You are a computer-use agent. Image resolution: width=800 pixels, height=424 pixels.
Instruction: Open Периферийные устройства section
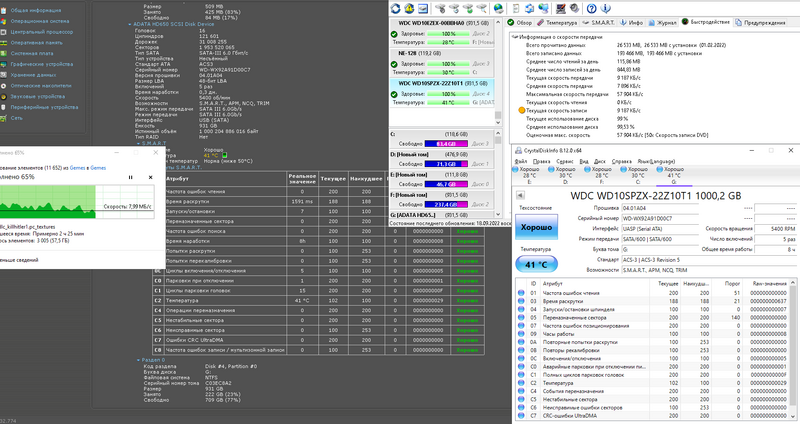44,107
